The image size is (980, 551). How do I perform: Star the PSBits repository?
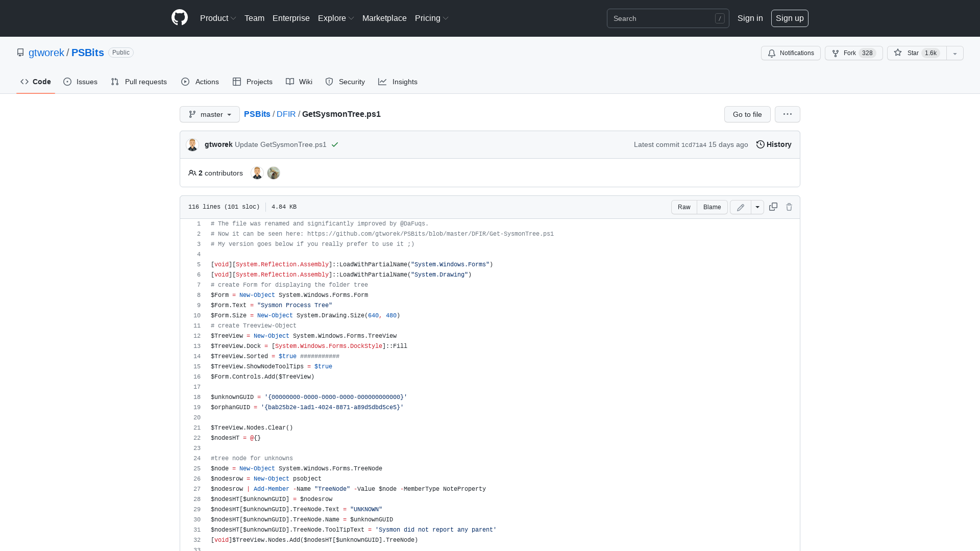click(913, 53)
